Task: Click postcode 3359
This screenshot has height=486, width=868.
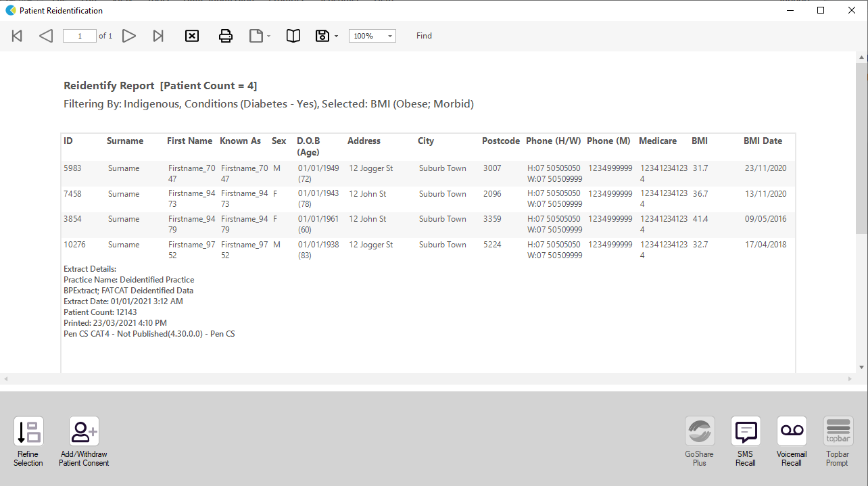Action: [492, 219]
